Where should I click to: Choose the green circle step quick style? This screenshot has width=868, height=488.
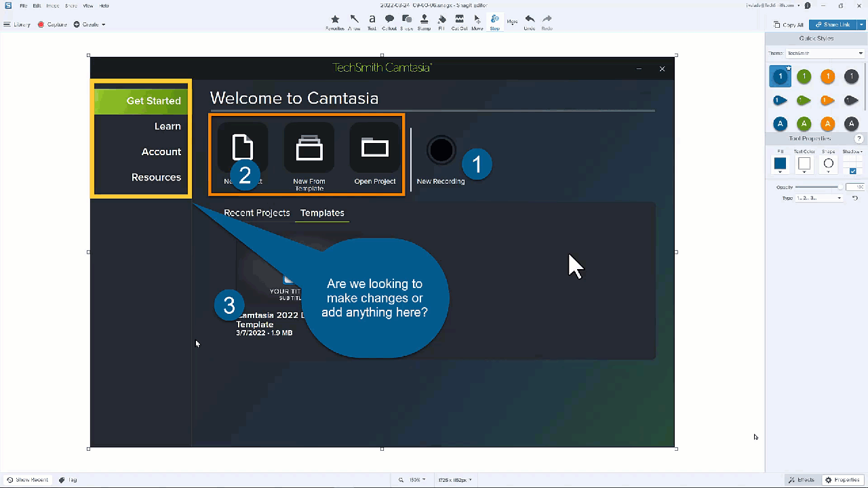(x=804, y=77)
